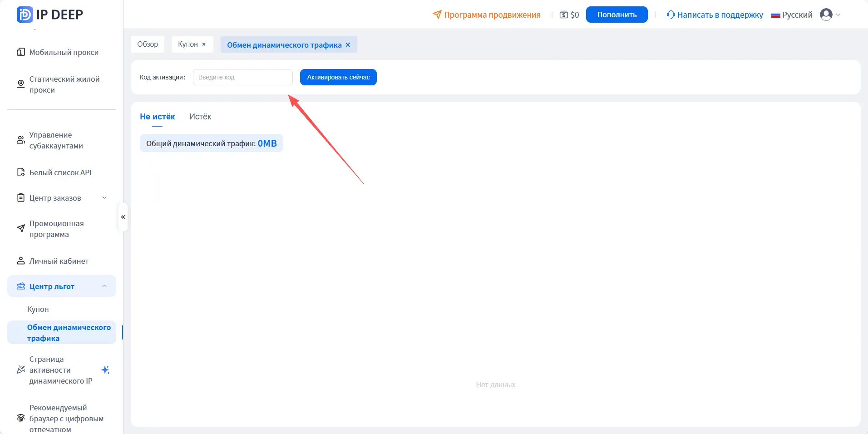
Task: Open Рекомендуемый браузер с цифровым отпечатком
Action: point(62,419)
